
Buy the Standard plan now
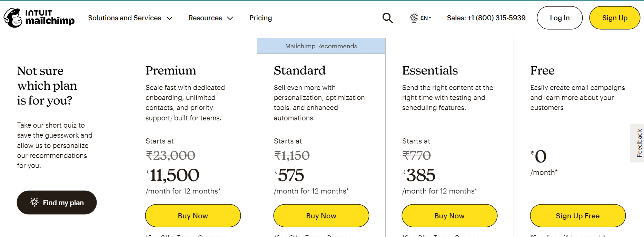[321, 216]
